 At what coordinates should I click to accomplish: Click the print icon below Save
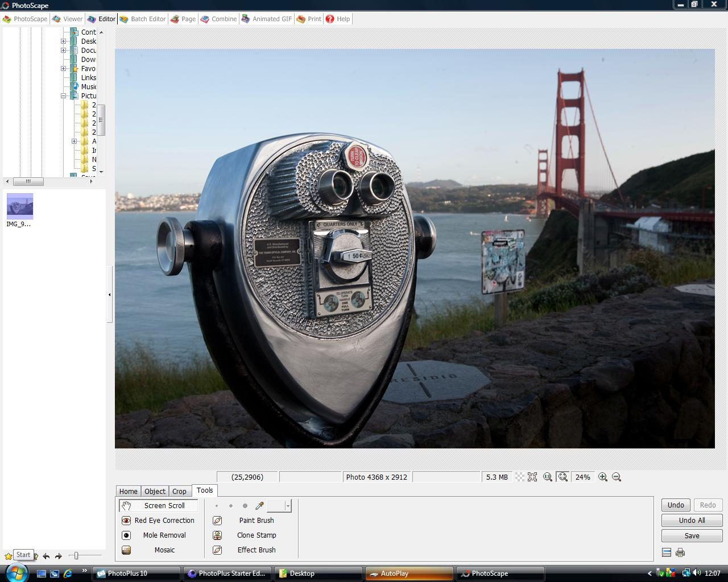pyautogui.click(x=680, y=552)
